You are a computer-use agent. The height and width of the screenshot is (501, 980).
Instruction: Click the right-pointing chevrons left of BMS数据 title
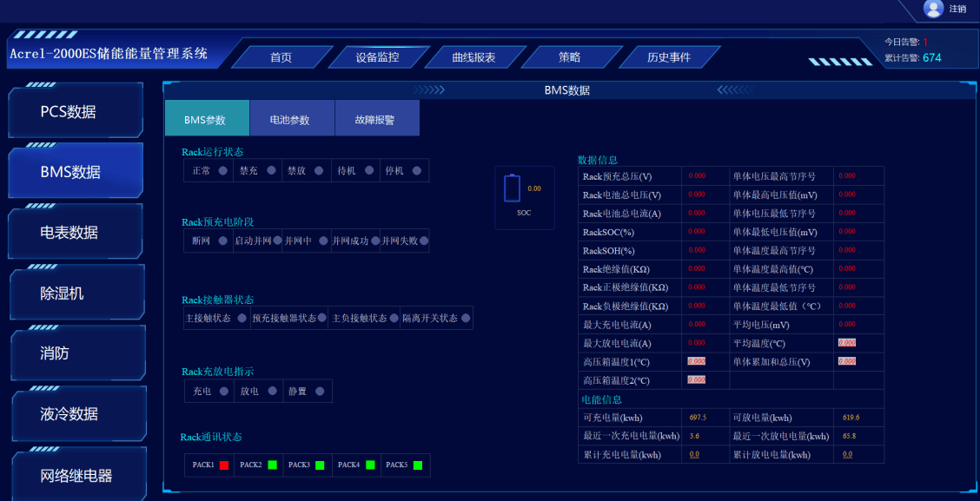[x=428, y=90]
